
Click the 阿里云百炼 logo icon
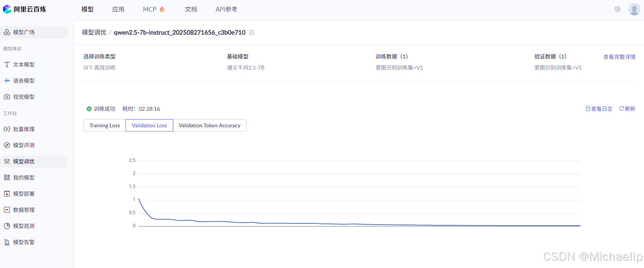(x=7, y=9)
